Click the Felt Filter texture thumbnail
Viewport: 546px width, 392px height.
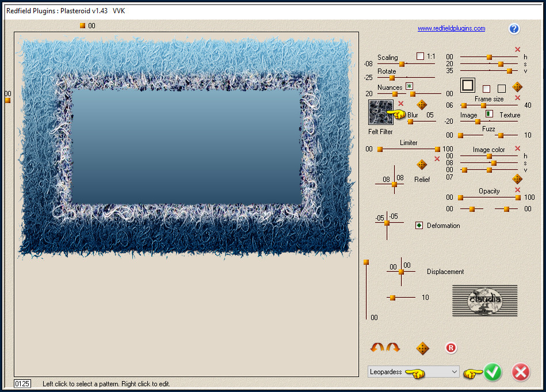click(381, 112)
